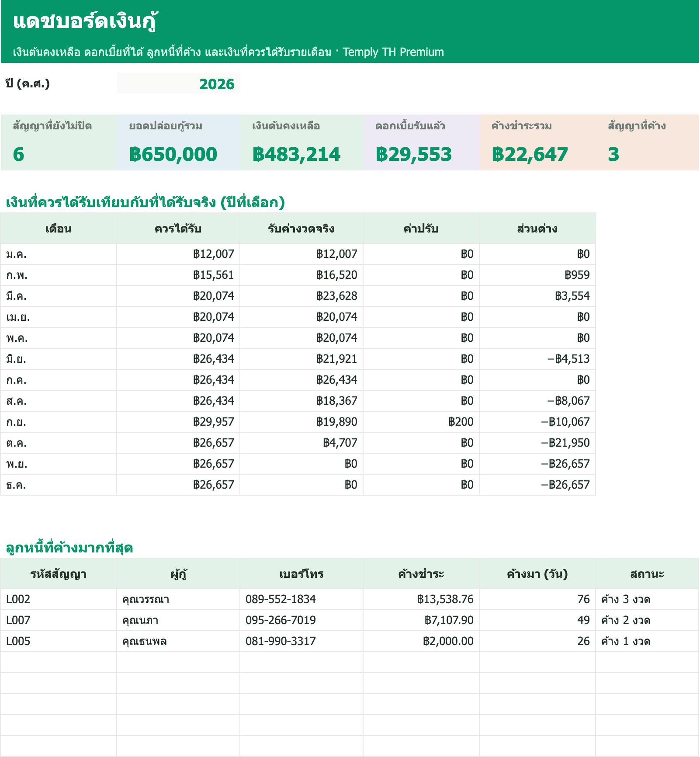The image size is (700, 757).
Task: Select borrower name คุณวรรณา
Action: pos(178,599)
